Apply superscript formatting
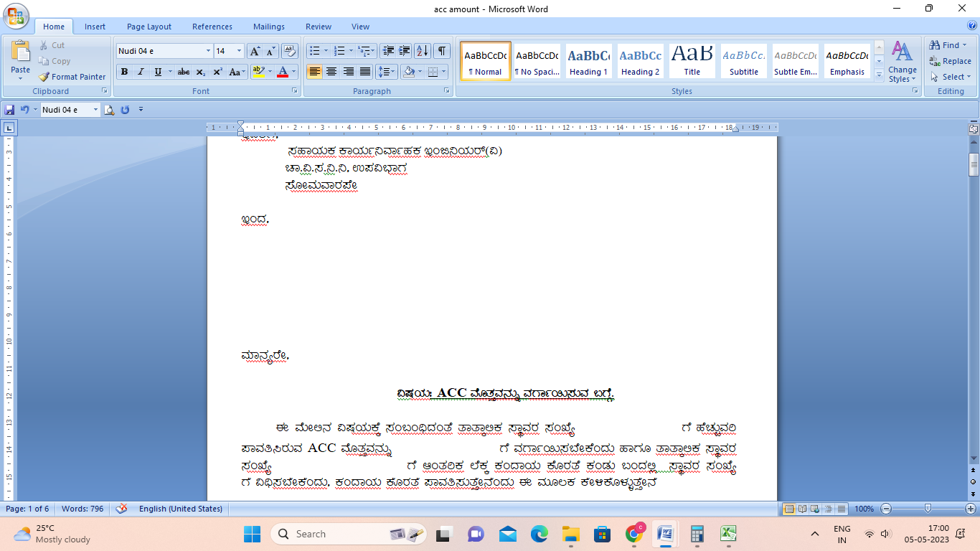This screenshot has height=551, width=980. pos(217,72)
